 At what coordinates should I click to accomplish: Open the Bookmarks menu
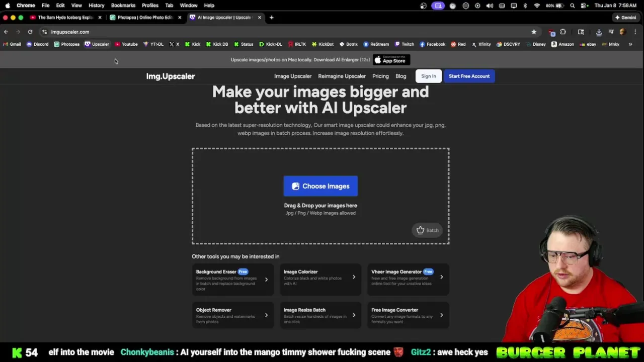coord(123,5)
